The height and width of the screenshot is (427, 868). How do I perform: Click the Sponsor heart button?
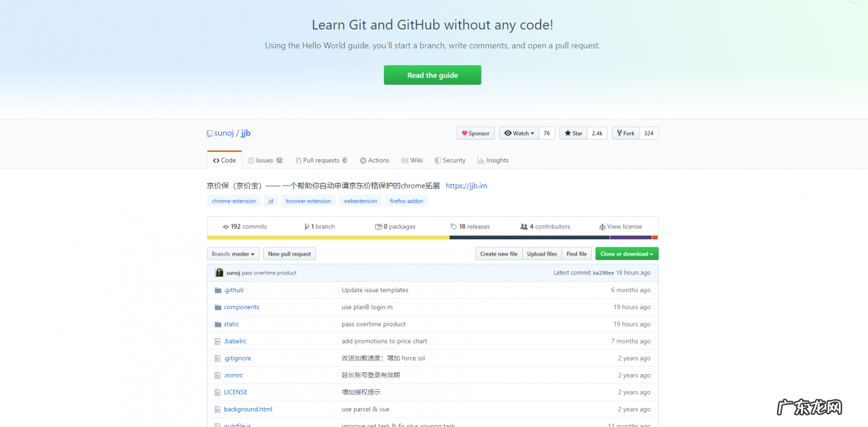[x=475, y=134]
